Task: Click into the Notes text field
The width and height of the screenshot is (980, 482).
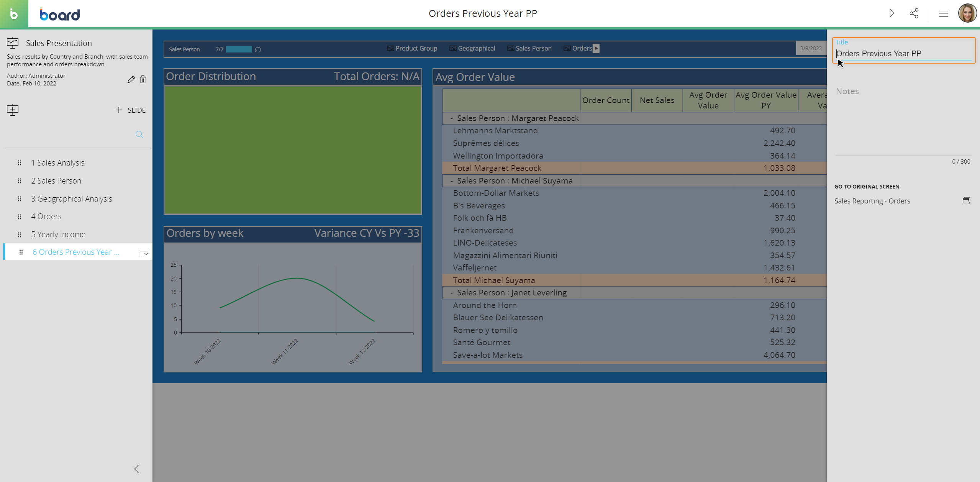Action: click(903, 115)
